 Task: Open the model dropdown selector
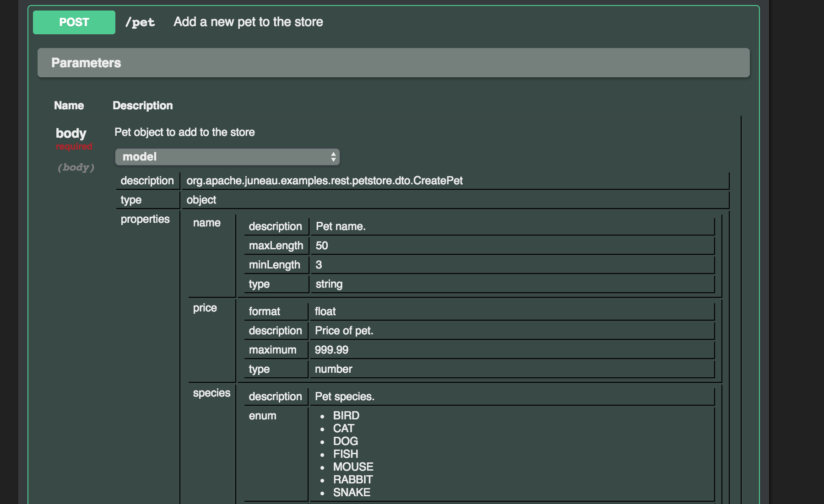[x=227, y=157]
